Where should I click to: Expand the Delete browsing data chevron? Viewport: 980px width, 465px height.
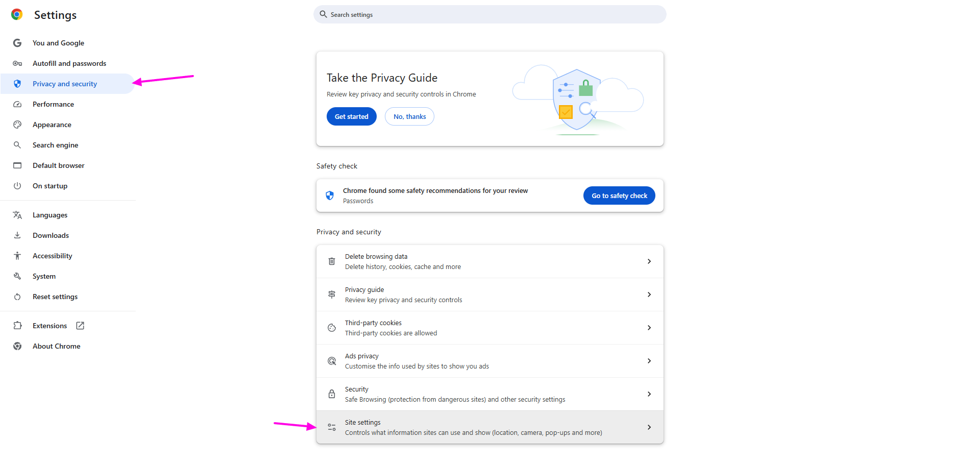click(649, 261)
